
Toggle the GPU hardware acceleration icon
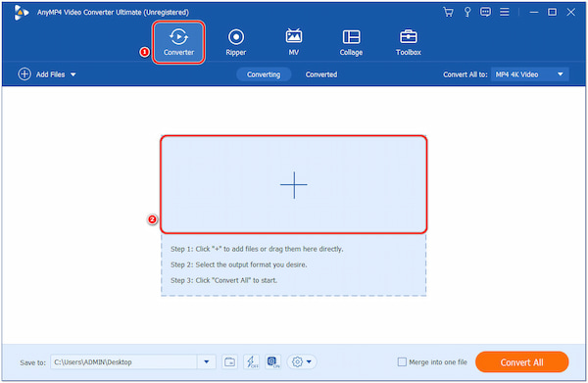click(273, 362)
